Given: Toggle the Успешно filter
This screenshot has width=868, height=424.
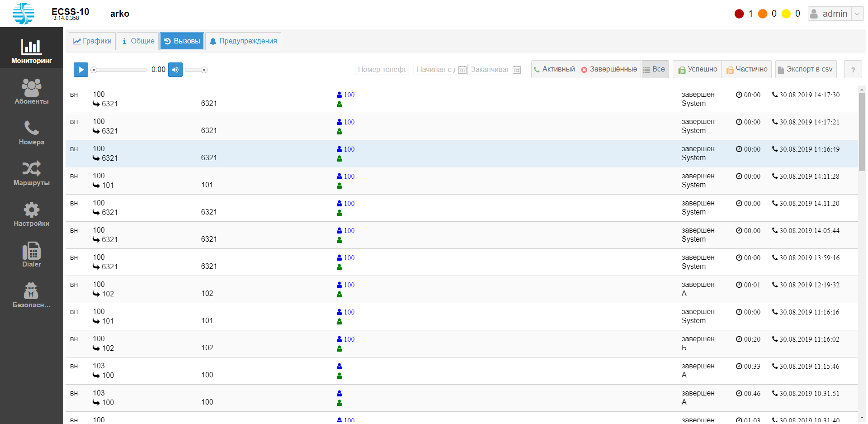Looking at the screenshot, I should pos(697,69).
